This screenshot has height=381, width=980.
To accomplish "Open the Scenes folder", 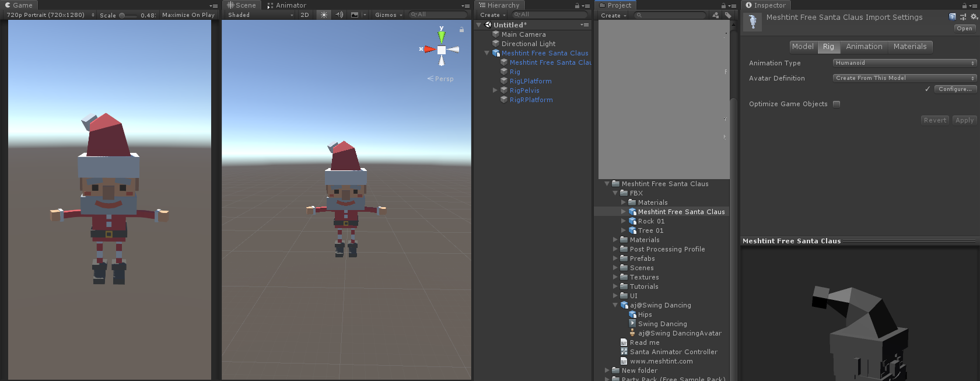I will pyautogui.click(x=641, y=268).
